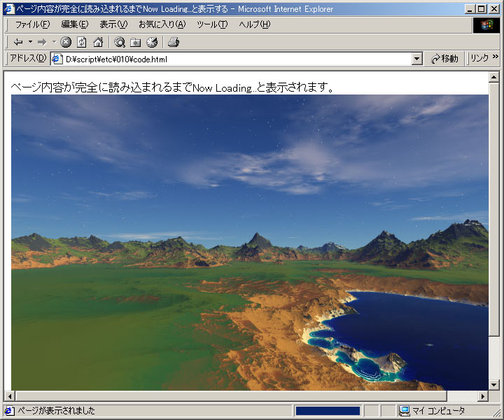Open the ファイル(F) menu
Image resolution: width=504 pixels, height=420 pixels.
pos(32,24)
